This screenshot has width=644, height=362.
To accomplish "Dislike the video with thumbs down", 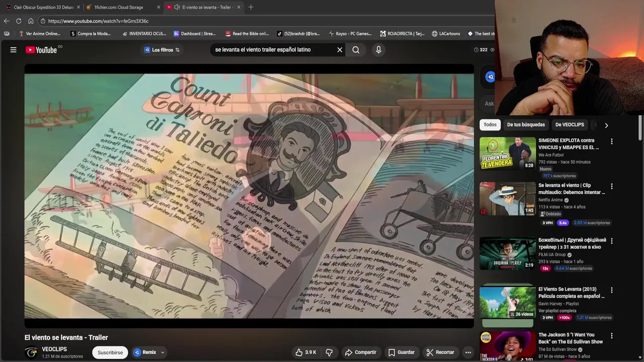I will click(x=329, y=352).
